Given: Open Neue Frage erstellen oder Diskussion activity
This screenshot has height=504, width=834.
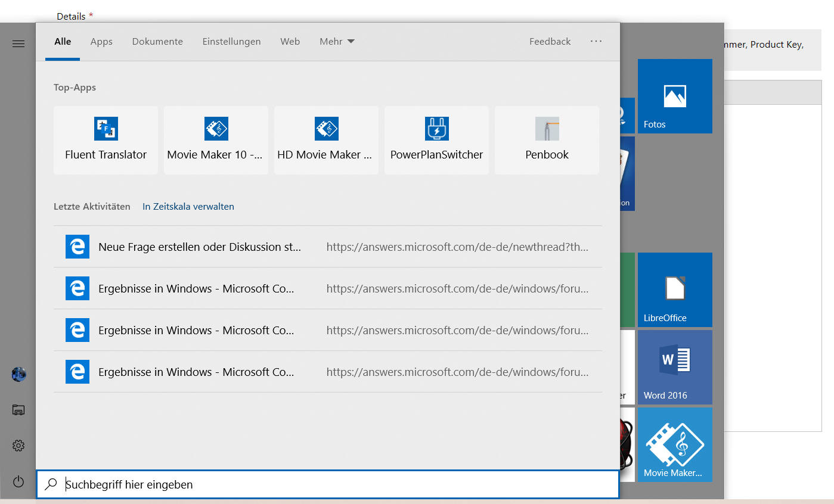Looking at the screenshot, I should pyautogui.click(x=328, y=247).
